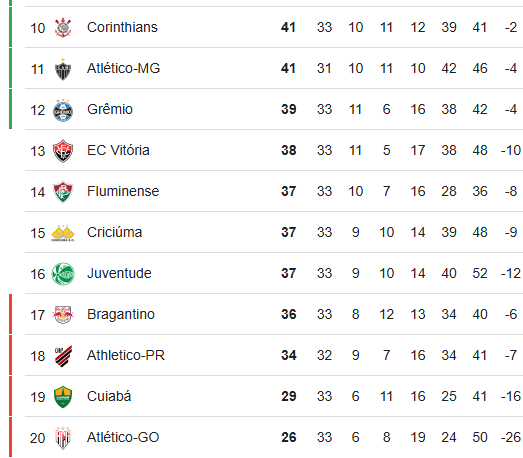Open the Grêmio team link
This screenshot has height=458, width=523.
110,109
